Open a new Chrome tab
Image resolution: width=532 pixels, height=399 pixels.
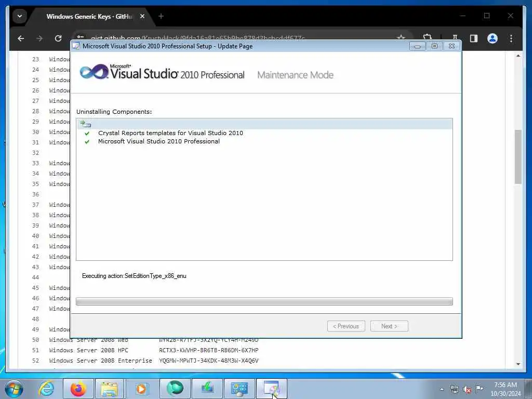[161, 16]
